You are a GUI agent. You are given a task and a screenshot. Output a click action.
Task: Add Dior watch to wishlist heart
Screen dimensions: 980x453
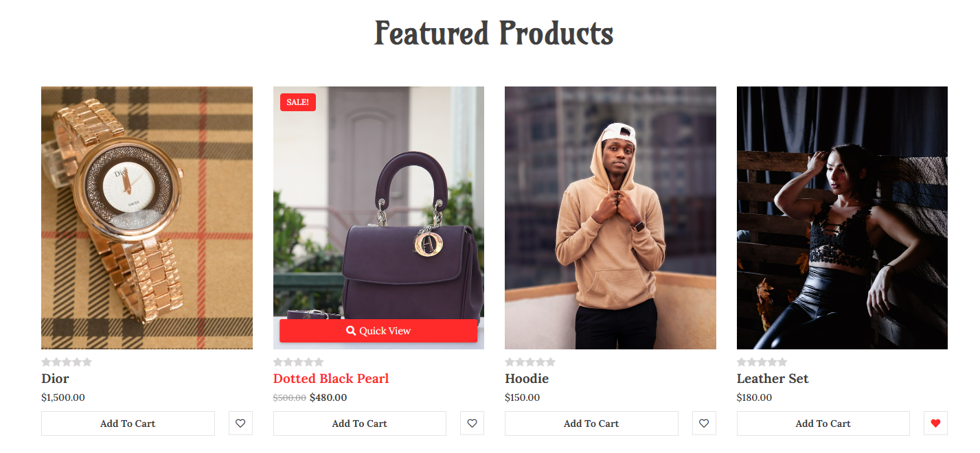[240, 423]
